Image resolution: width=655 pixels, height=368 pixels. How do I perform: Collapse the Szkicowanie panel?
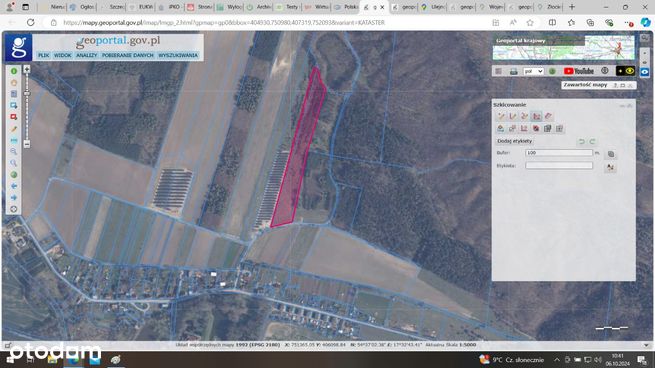pyautogui.click(x=623, y=106)
